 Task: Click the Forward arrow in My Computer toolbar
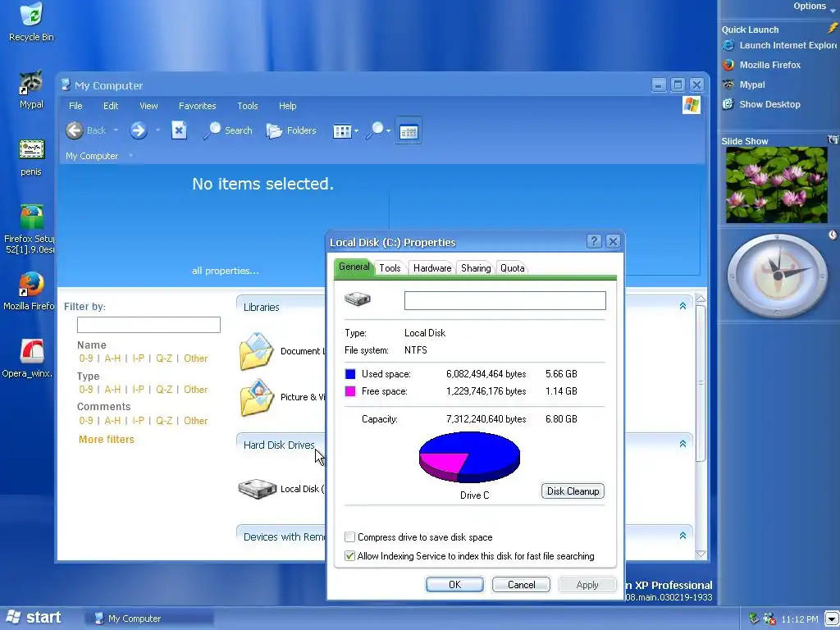[138, 130]
